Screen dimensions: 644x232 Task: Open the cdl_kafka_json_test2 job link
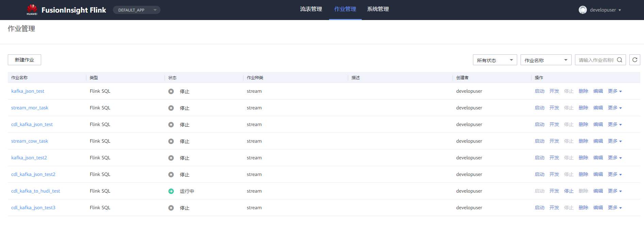(x=33, y=174)
